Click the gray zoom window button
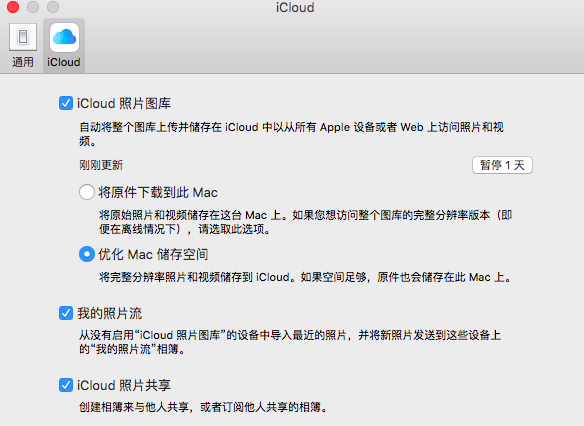This screenshot has width=584, height=426. click(x=53, y=7)
